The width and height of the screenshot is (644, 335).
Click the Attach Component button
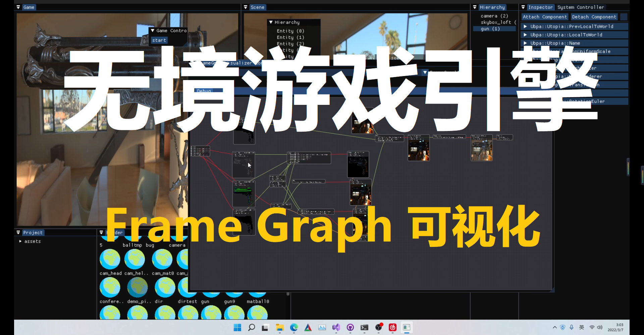coord(545,17)
